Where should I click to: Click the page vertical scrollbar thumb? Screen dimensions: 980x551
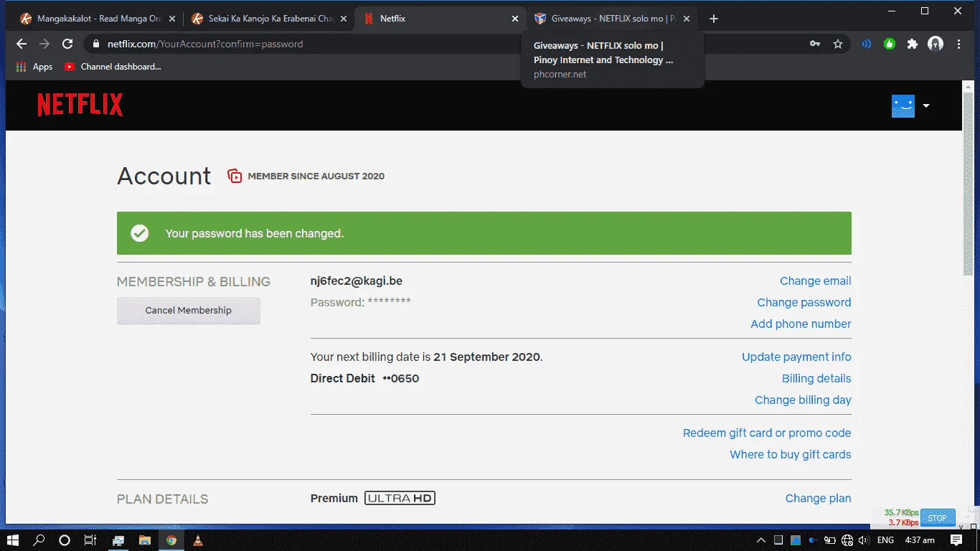click(969, 182)
